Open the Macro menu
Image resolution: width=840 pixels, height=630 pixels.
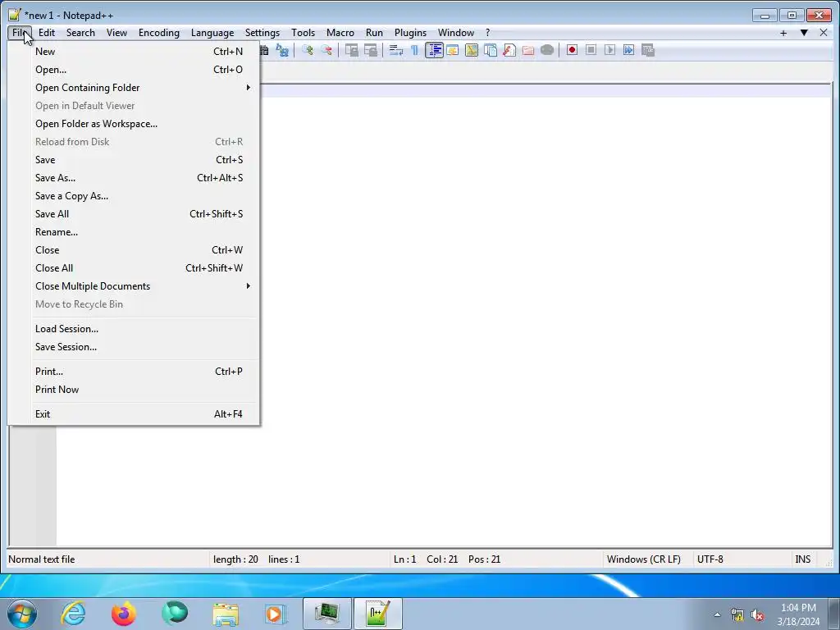pyautogui.click(x=340, y=33)
